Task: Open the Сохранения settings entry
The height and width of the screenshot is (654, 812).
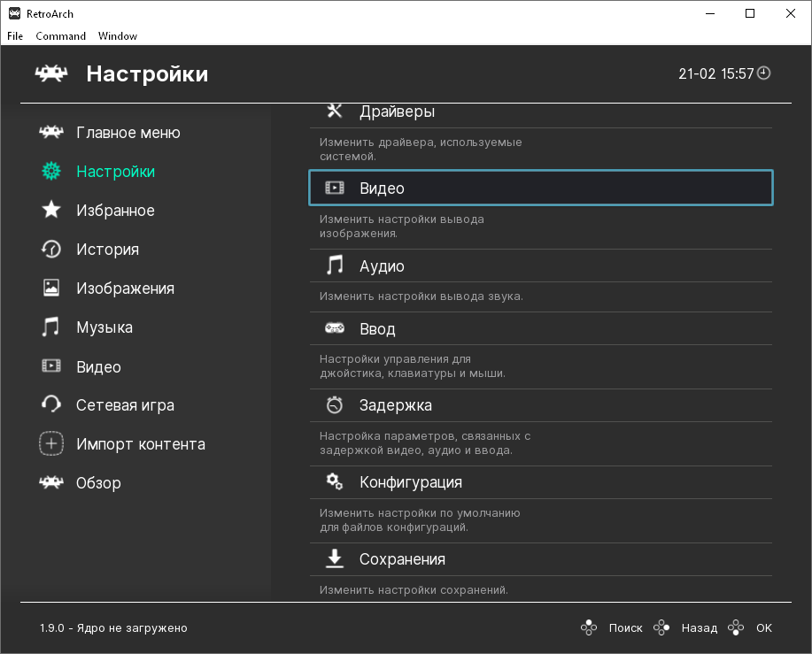Action: click(541, 559)
